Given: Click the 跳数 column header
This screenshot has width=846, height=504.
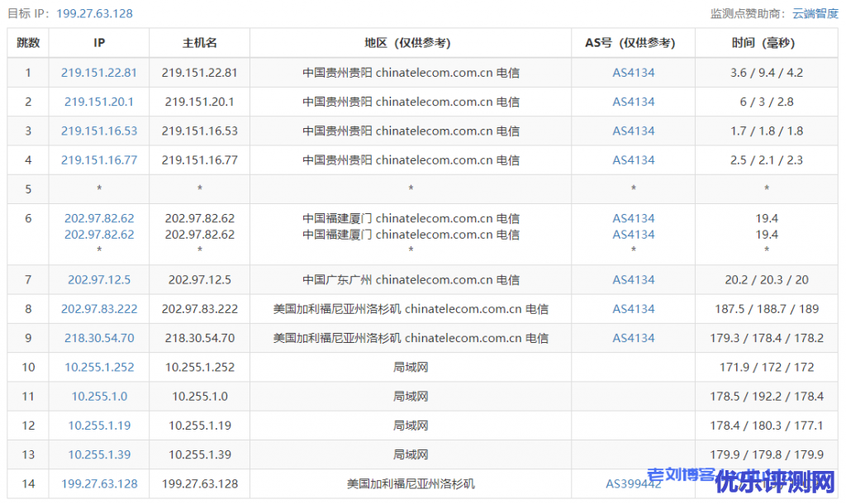Looking at the screenshot, I should tap(28, 43).
